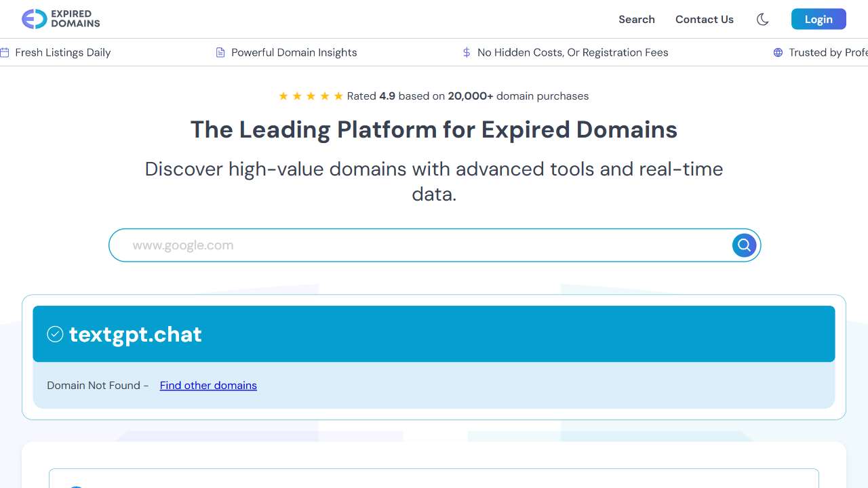Click the Domain Not Found message
This screenshot has height=488, width=868.
[x=94, y=385]
